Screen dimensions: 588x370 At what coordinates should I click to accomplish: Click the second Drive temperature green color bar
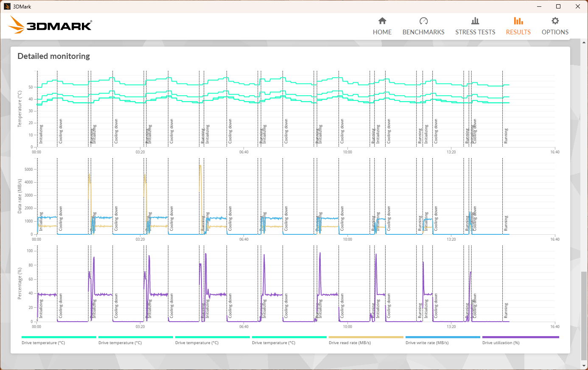tap(136, 337)
